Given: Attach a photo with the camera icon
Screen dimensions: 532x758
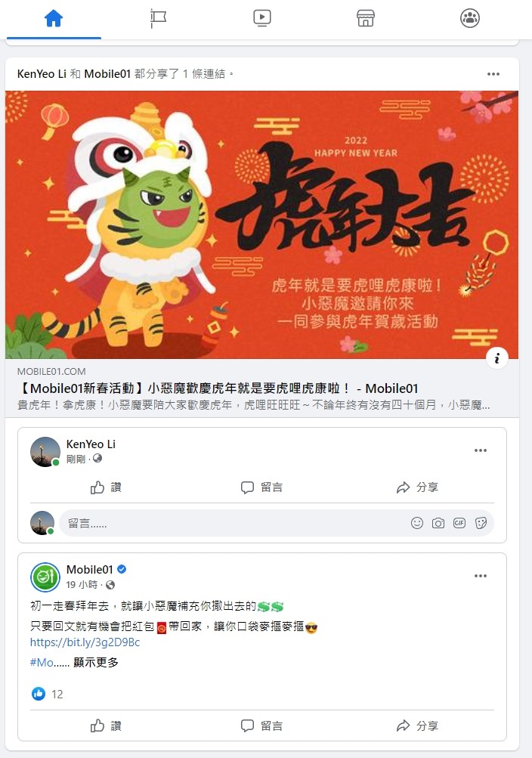Looking at the screenshot, I should point(438,523).
